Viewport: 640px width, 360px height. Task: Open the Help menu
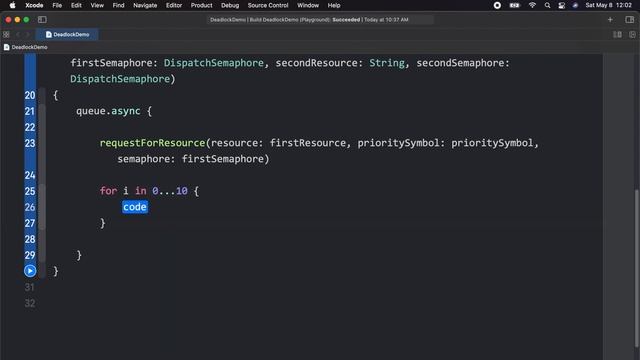click(x=334, y=5)
